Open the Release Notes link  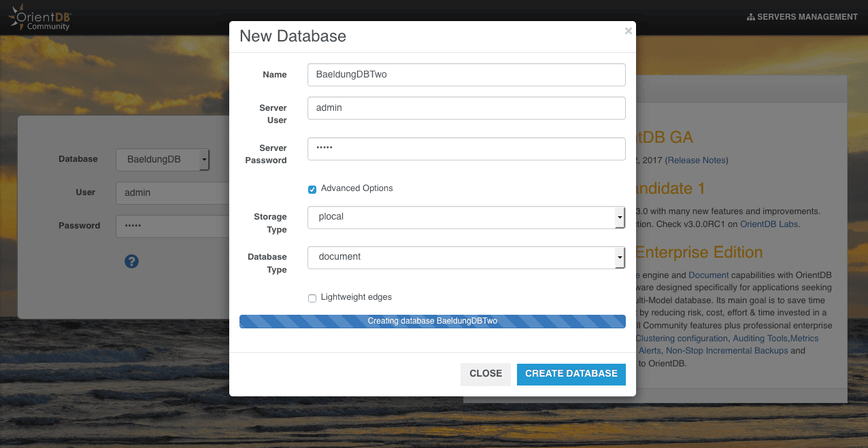697,160
